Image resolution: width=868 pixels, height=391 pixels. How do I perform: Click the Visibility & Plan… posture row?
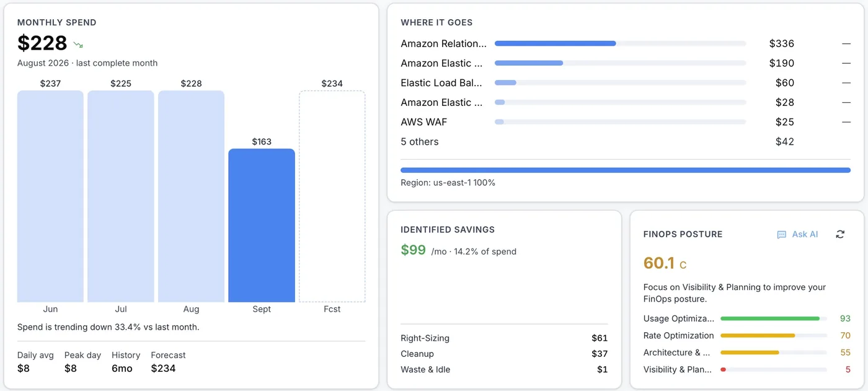747,369
